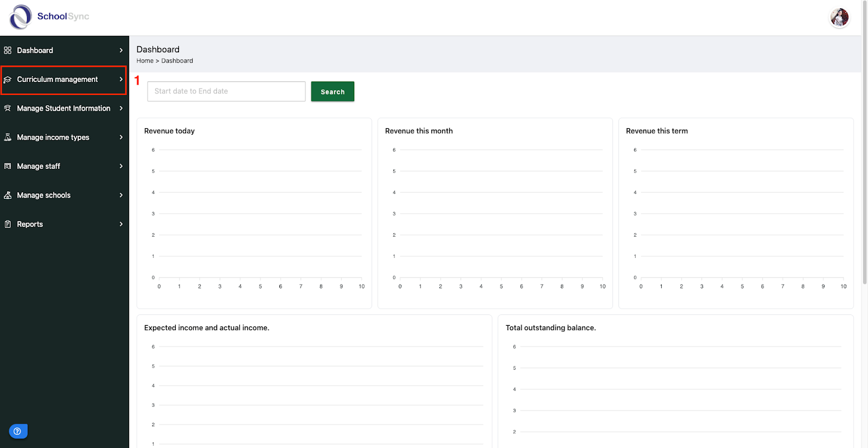Open Manage Student Information menu
This screenshot has height=448, width=868.
point(64,109)
